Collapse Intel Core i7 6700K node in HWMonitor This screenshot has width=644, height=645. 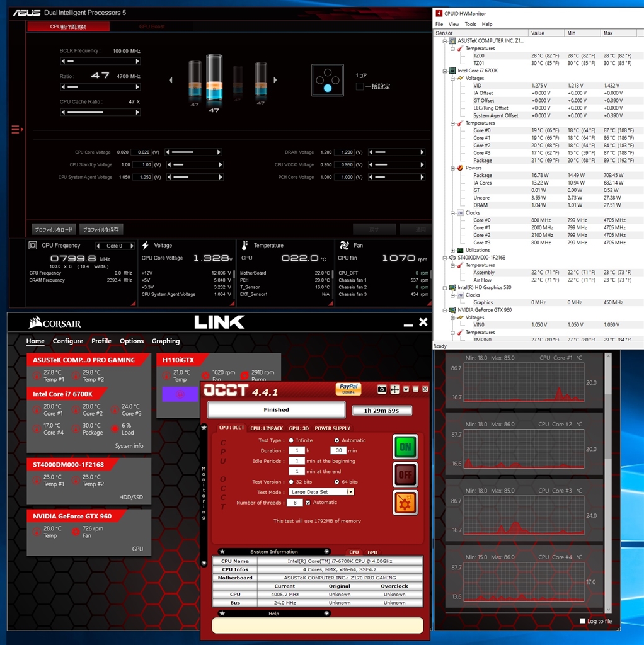tap(445, 71)
